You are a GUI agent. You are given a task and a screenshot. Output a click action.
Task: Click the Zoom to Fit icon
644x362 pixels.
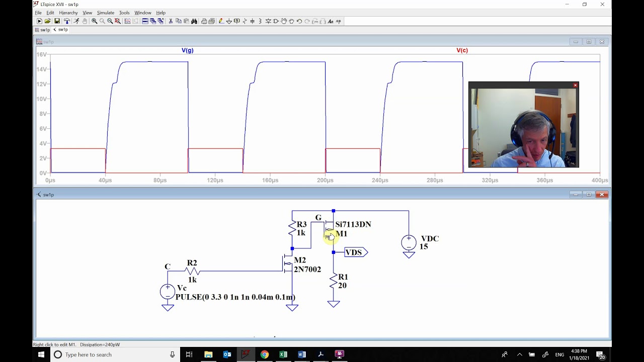click(117, 21)
